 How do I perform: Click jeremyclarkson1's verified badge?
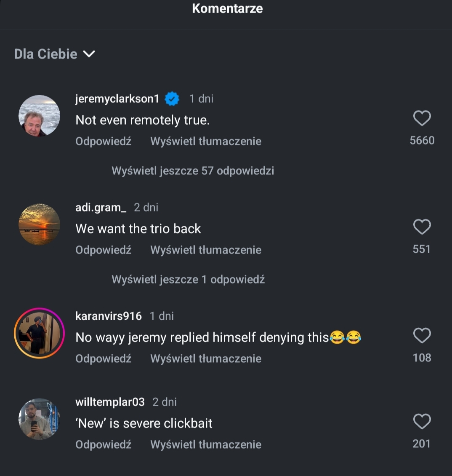point(172,99)
